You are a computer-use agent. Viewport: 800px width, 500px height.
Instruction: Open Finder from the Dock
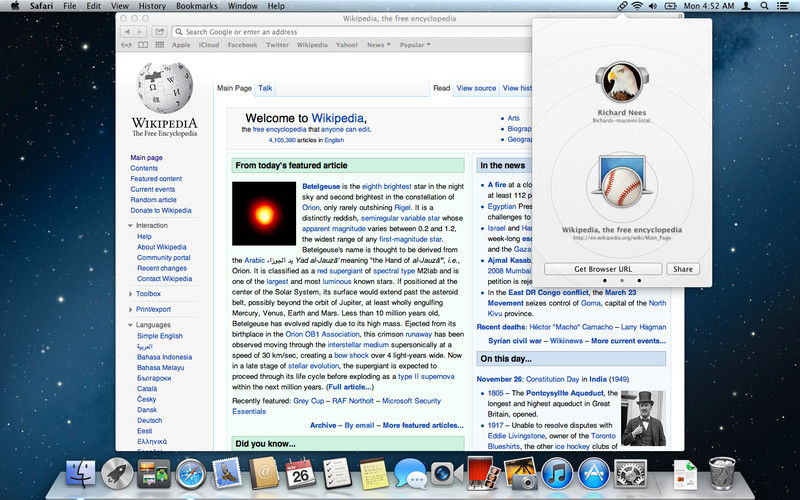[x=81, y=474]
